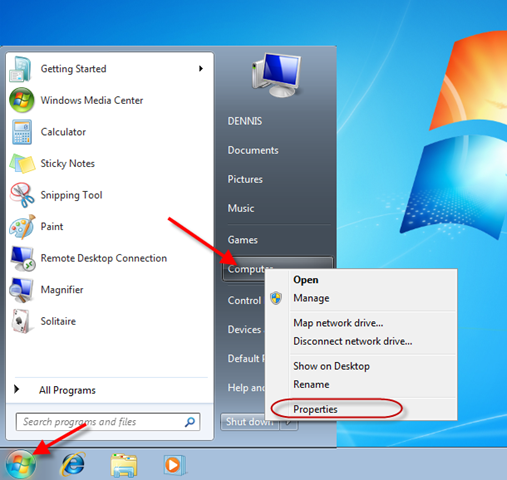Viewport: 507px width, 480px height.
Task: Open the Documents link
Action: [x=253, y=150]
